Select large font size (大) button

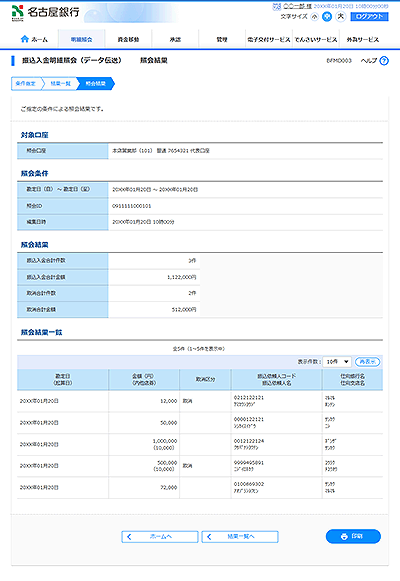[x=340, y=17]
